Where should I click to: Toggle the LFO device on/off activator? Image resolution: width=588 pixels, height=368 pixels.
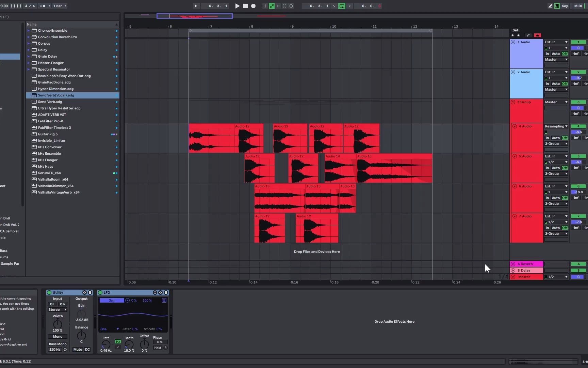click(x=100, y=292)
